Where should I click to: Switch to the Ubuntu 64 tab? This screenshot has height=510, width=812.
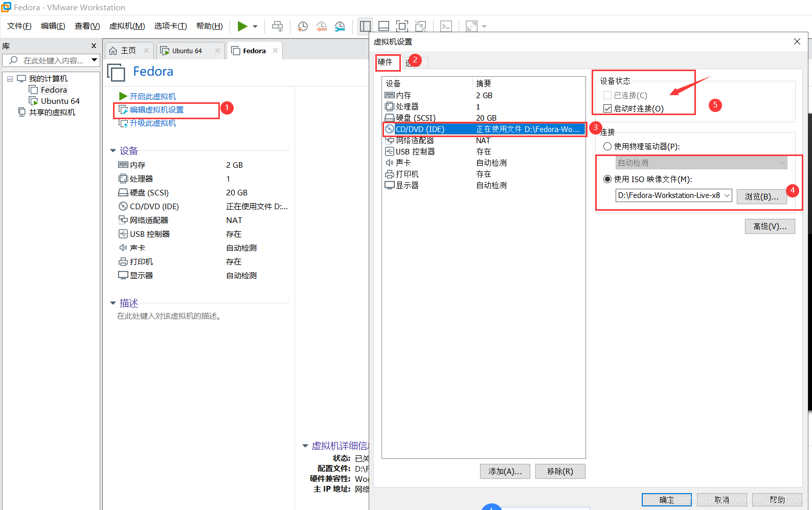187,51
